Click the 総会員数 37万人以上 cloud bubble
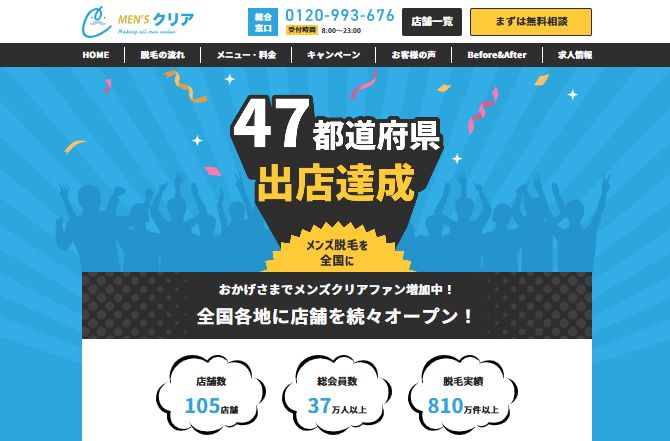Screen dimensions: 670x441 (337, 394)
